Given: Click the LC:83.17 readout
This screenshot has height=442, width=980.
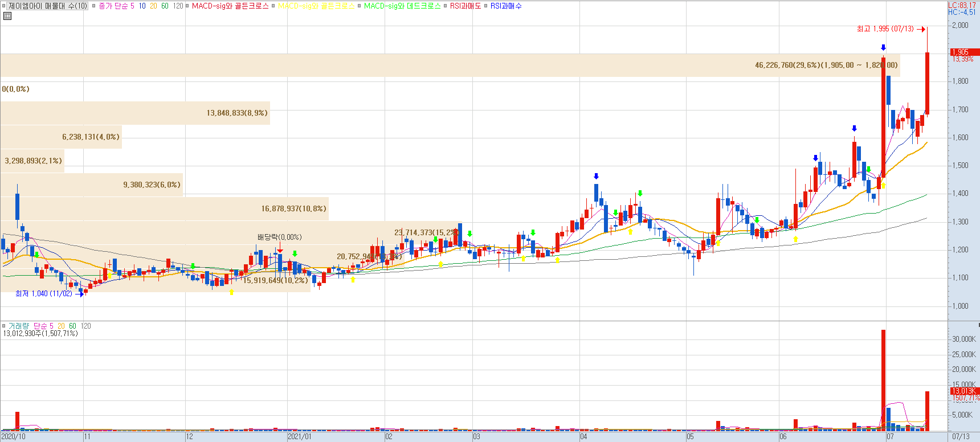Looking at the screenshot, I should point(962,5).
